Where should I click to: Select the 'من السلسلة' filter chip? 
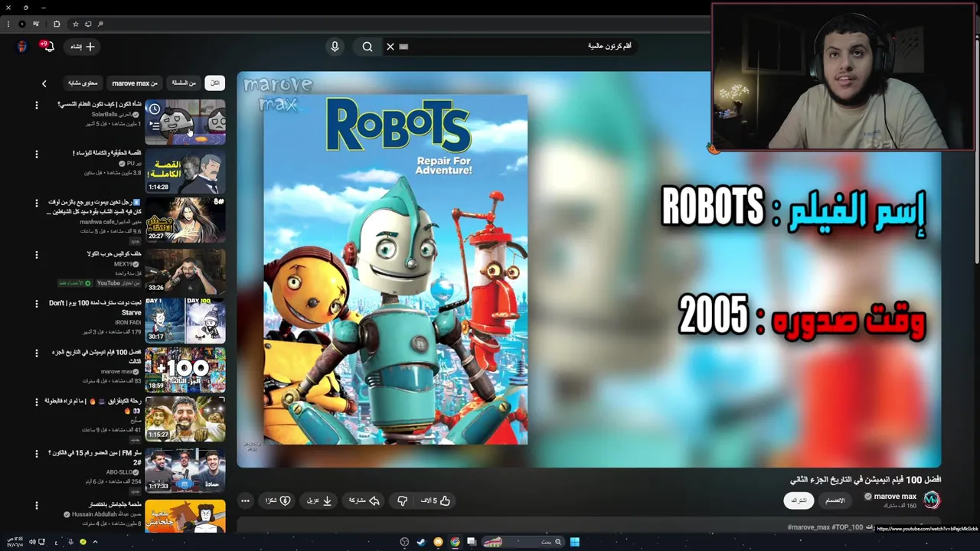click(x=184, y=83)
